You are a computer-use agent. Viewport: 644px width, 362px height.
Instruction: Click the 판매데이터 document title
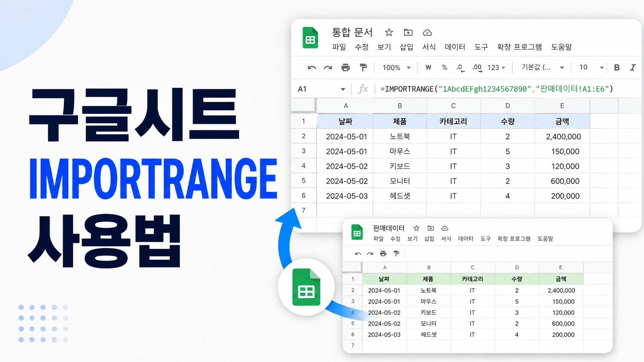click(x=389, y=228)
